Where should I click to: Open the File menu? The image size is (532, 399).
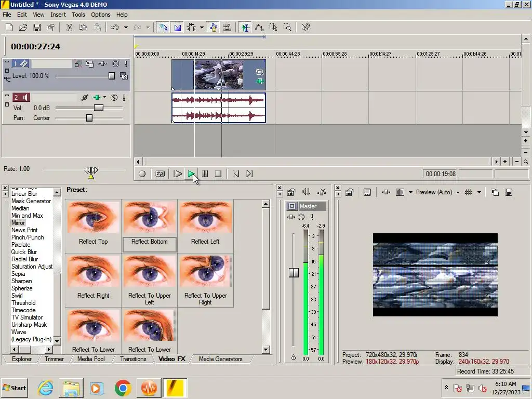[x=7, y=15]
